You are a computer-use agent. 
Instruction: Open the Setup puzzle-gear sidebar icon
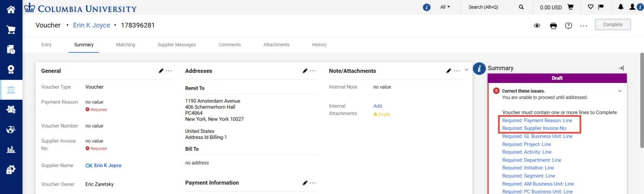coord(11,170)
